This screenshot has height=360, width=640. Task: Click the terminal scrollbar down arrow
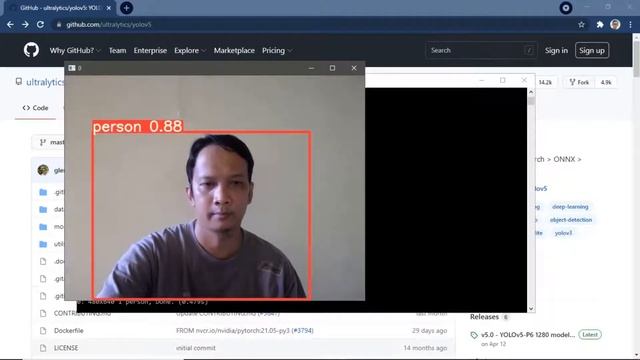[x=531, y=309]
